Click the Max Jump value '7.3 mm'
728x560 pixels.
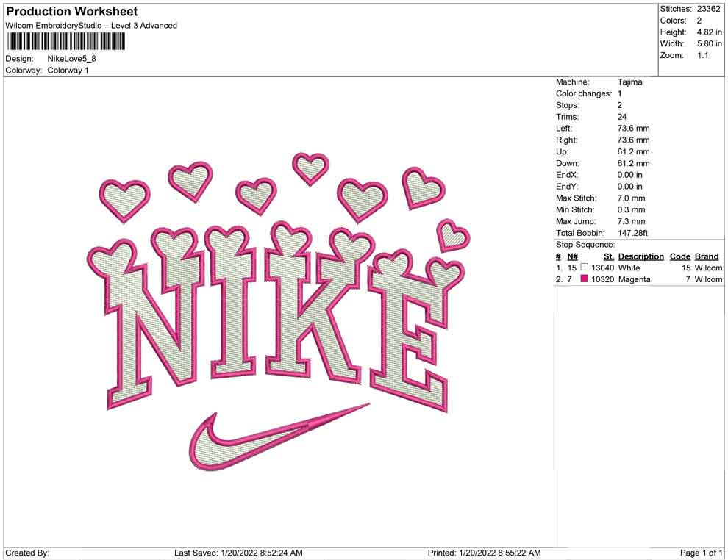tap(631, 221)
